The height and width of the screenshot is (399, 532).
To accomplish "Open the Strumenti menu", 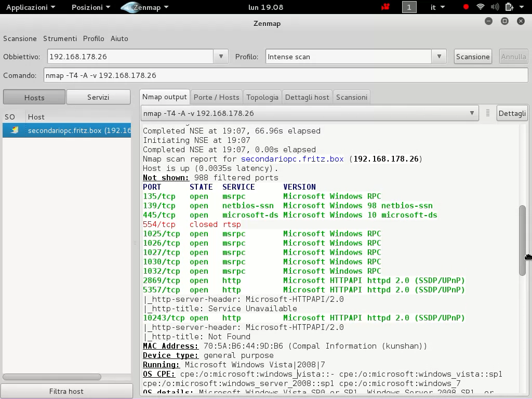I will 60,38.
